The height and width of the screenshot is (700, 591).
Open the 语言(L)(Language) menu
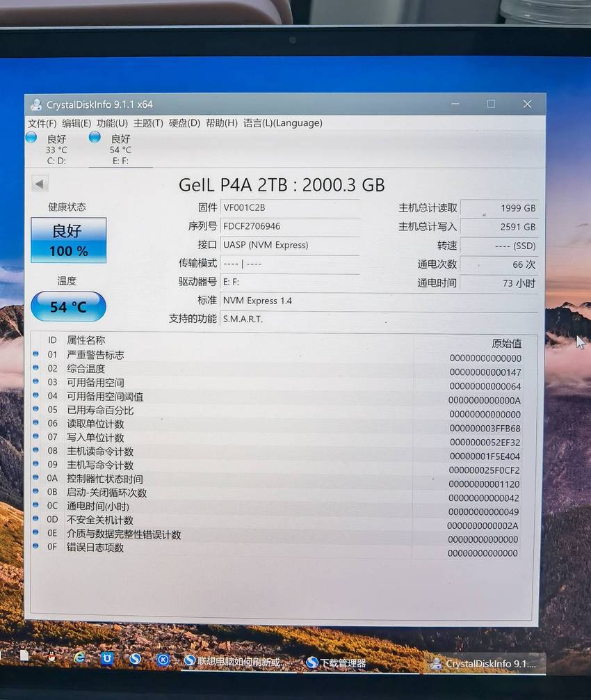(283, 123)
